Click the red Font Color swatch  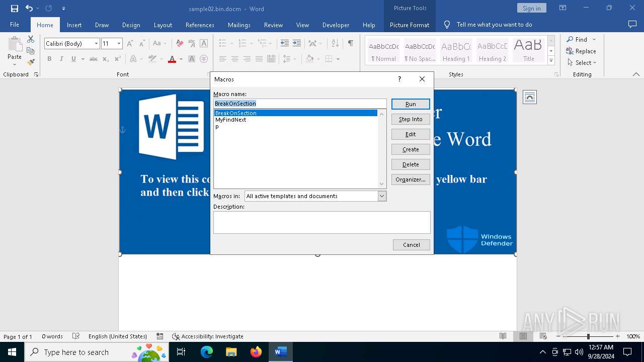pyautogui.click(x=172, y=59)
